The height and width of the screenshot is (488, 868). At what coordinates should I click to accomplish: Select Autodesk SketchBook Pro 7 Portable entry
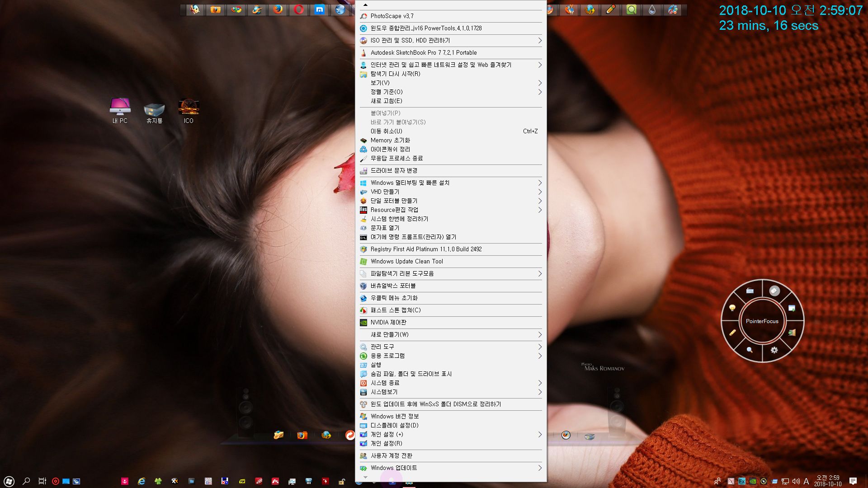[x=451, y=52]
